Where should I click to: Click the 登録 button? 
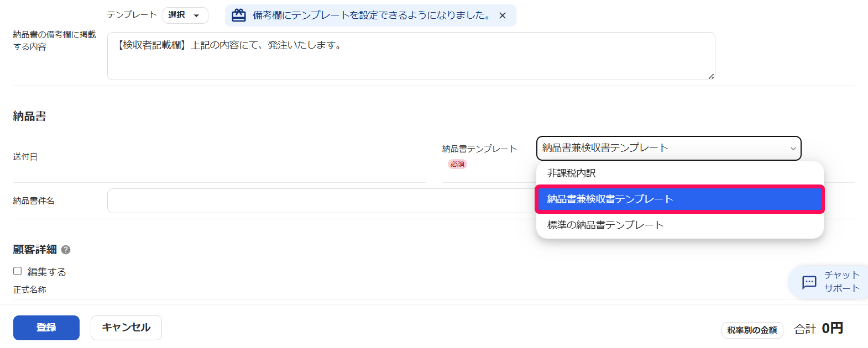(x=46, y=328)
